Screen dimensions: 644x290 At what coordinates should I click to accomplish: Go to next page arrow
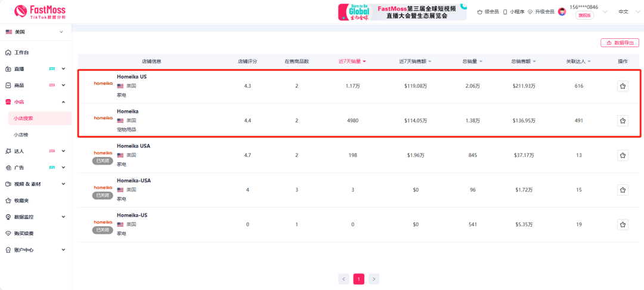pyautogui.click(x=374, y=279)
